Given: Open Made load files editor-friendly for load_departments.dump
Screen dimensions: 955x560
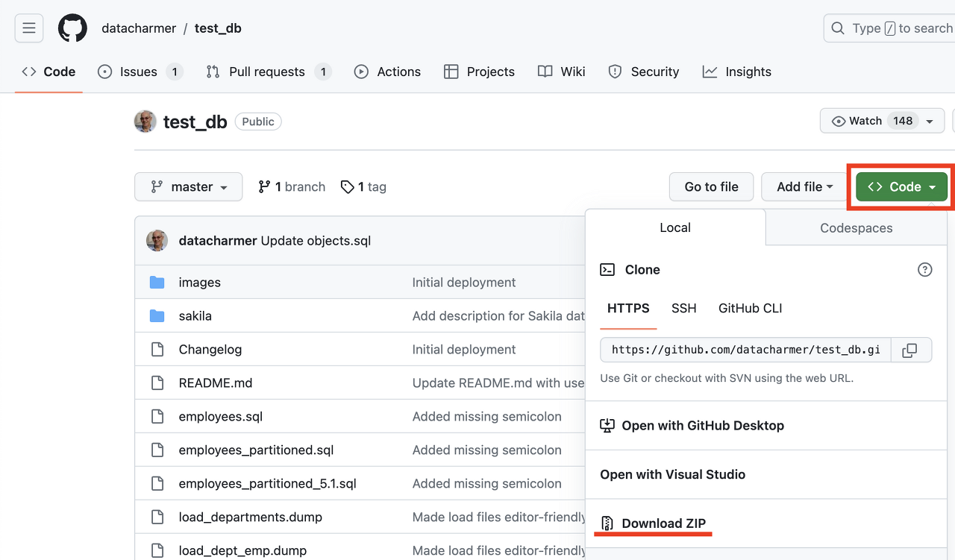Looking at the screenshot, I should [498, 517].
